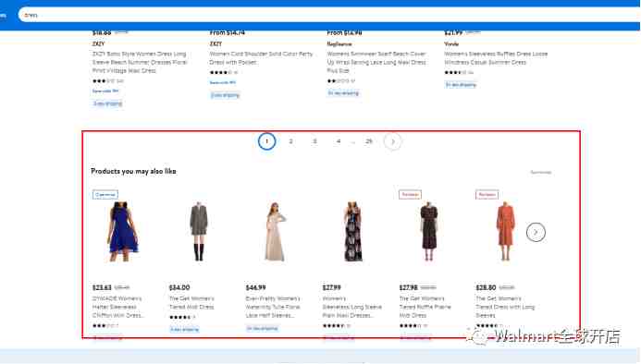Click the $44.99 price
Screen dimensions: 641x364
click(255, 287)
